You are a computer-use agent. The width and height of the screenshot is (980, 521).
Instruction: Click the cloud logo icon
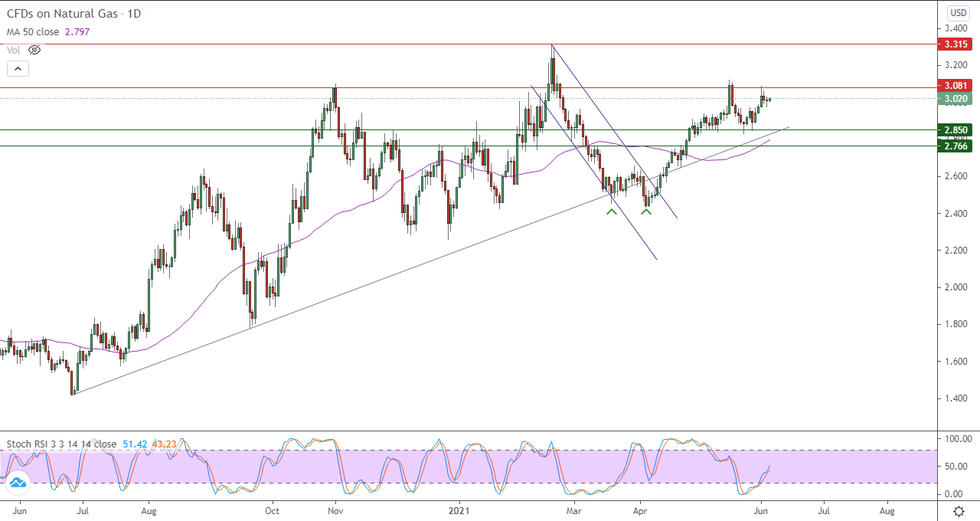tap(16, 481)
